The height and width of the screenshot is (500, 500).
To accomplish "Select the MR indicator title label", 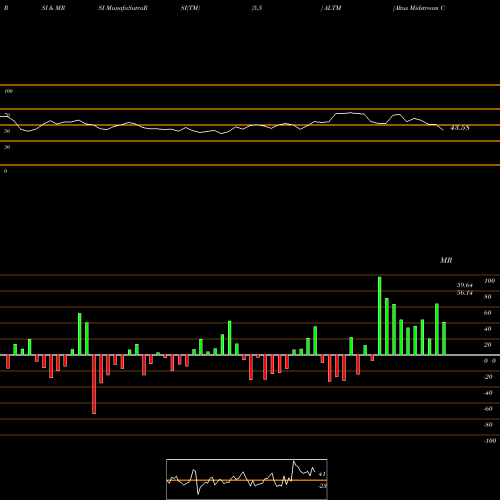I will click(x=446, y=260).
